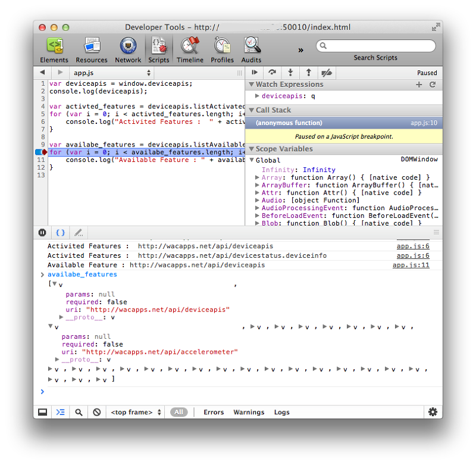Open the Timeline panel
The width and height of the screenshot is (476, 465).
tap(190, 50)
